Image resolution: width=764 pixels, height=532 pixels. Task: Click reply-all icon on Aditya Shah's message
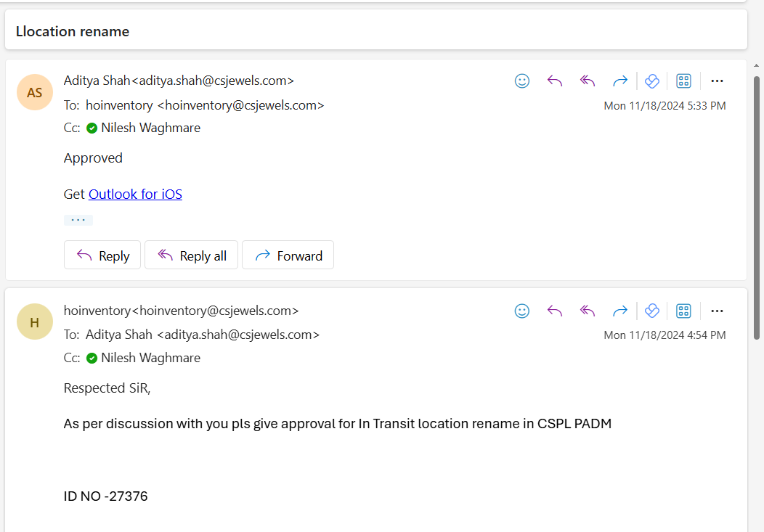click(x=587, y=81)
